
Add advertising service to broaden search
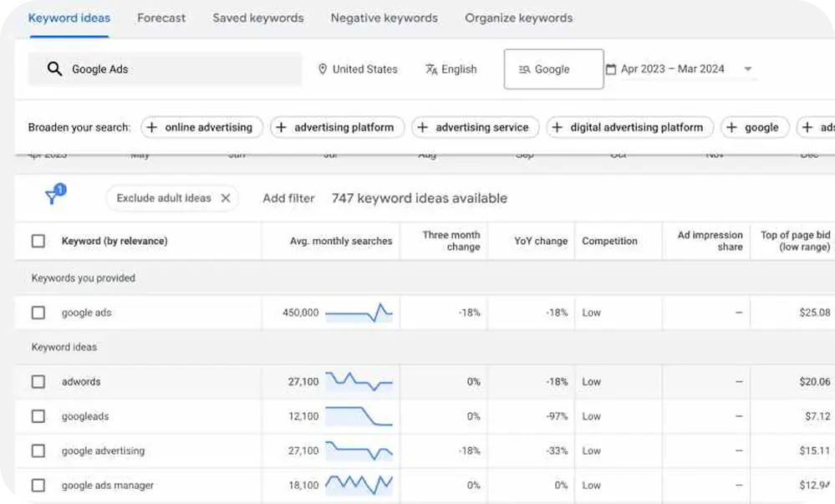click(x=476, y=127)
